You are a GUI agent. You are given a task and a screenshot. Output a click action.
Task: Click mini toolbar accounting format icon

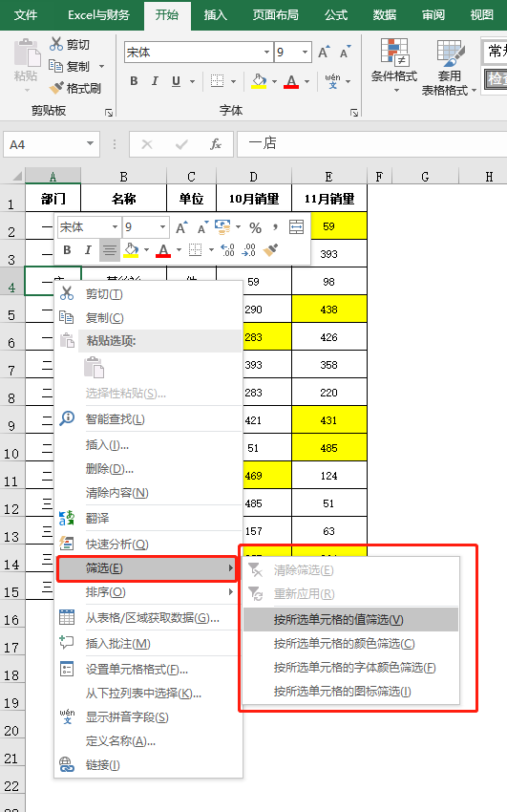pos(222,226)
